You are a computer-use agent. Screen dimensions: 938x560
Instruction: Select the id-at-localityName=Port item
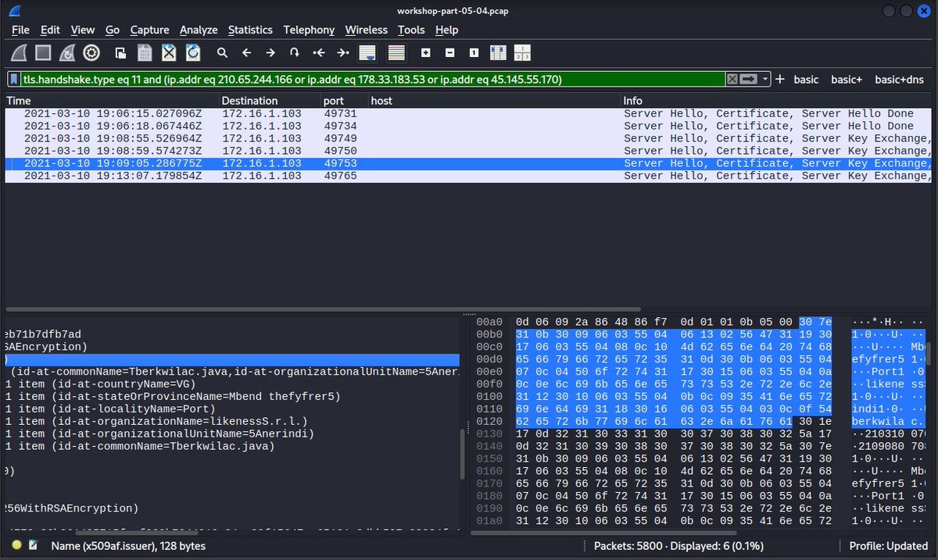(x=232, y=409)
